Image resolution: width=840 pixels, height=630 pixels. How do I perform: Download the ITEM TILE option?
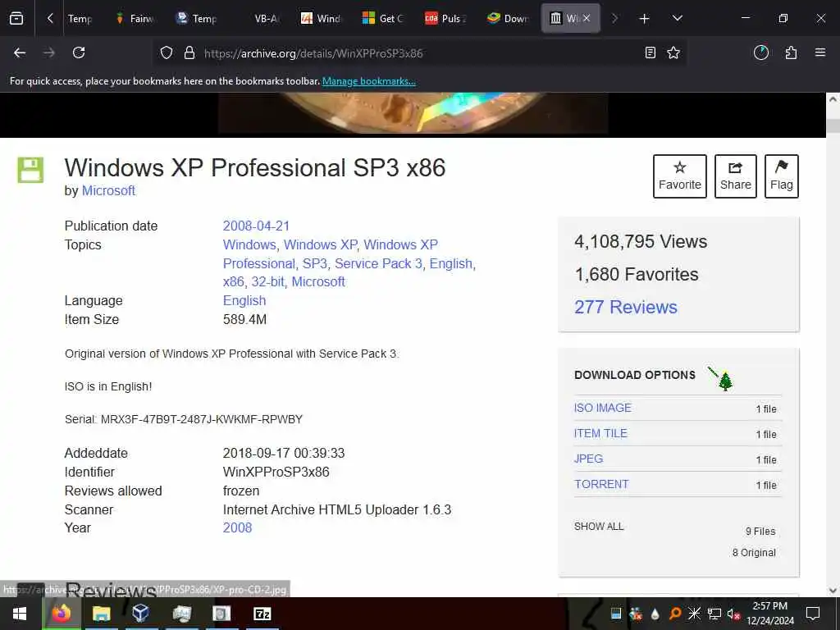[x=600, y=433]
